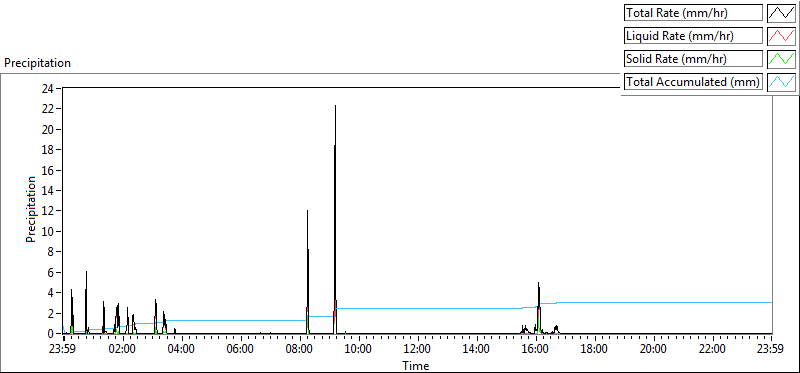This screenshot has height=373, width=800.
Task: Click the 10:00 time axis label
Action: tap(359, 349)
